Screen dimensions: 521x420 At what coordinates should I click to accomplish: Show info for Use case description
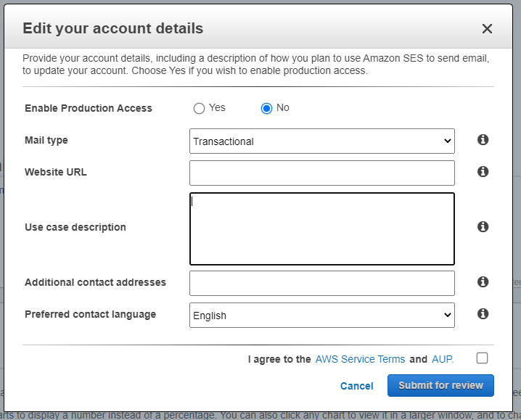click(x=483, y=227)
